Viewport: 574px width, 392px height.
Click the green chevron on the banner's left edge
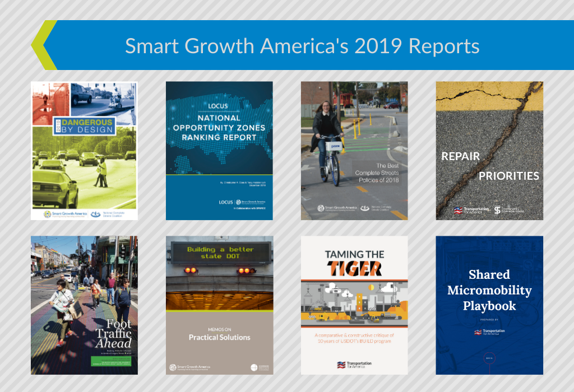(43, 45)
